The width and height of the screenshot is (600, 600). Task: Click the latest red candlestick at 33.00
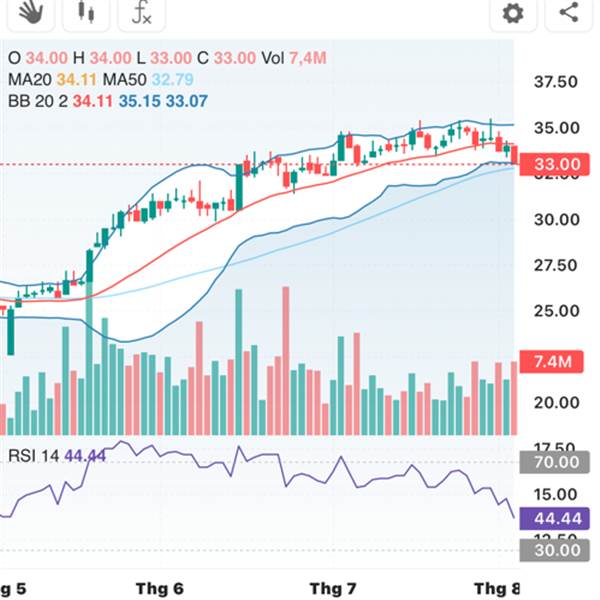pos(514,155)
